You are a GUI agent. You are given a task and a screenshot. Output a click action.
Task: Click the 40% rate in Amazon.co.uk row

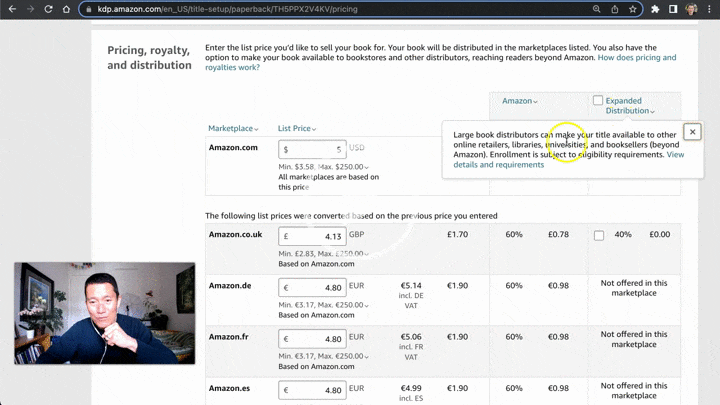point(623,234)
